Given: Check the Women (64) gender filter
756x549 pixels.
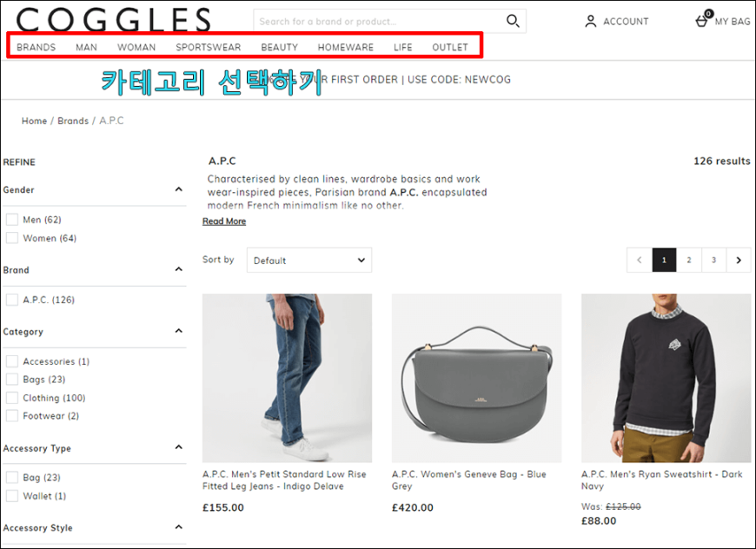Looking at the screenshot, I should pos(12,238).
